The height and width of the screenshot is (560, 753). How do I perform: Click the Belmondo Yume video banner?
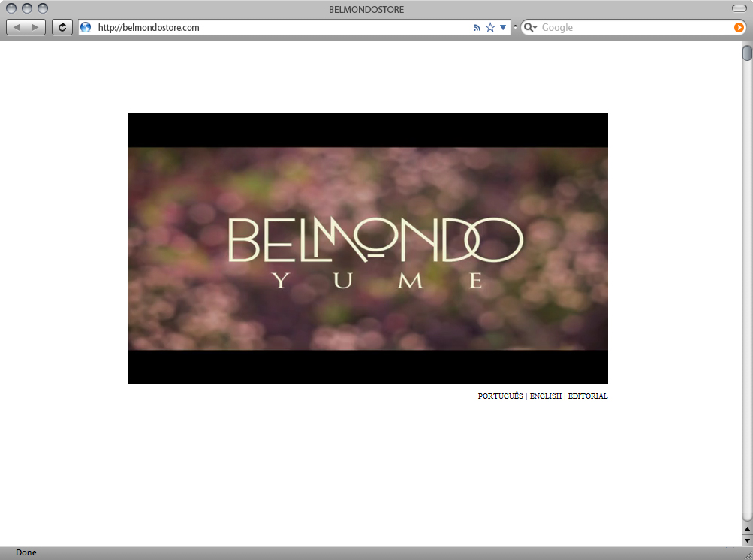pyautogui.click(x=368, y=248)
